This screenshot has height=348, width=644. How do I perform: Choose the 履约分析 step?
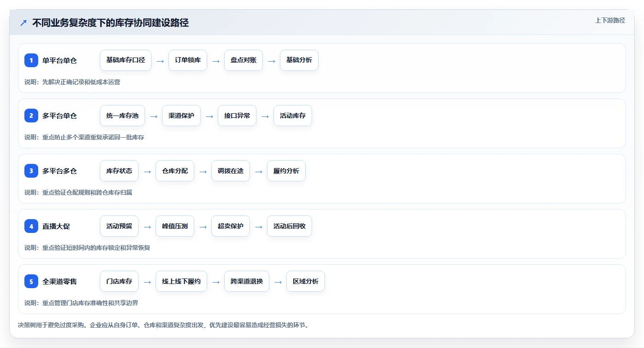tap(286, 171)
